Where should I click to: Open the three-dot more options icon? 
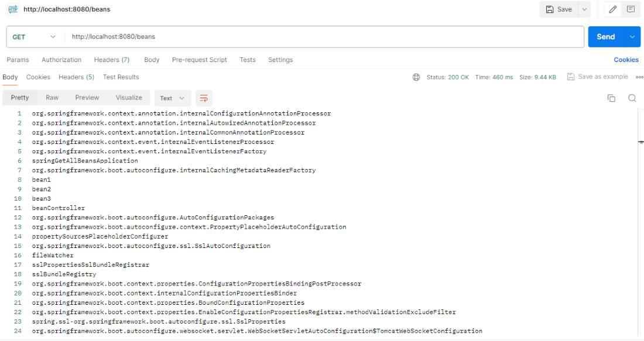(x=639, y=77)
